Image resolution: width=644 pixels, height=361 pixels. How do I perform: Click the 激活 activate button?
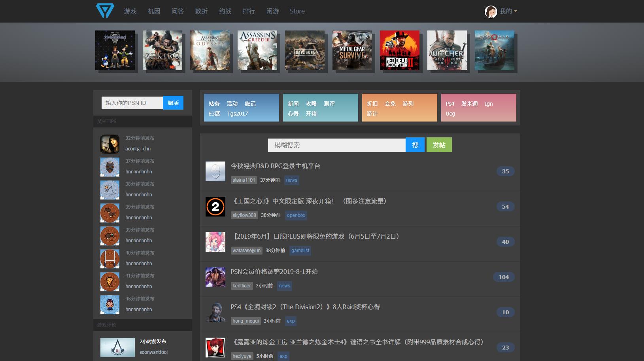(x=173, y=103)
